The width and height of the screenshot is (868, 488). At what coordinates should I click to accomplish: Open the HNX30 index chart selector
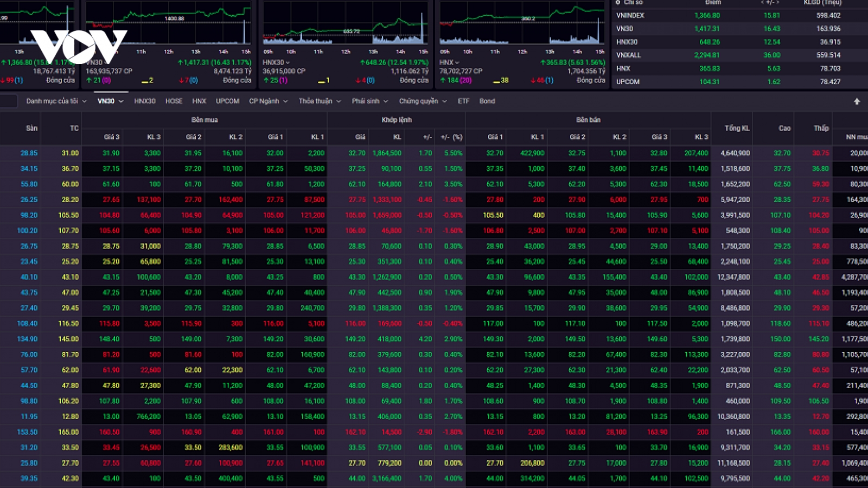click(276, 62)
